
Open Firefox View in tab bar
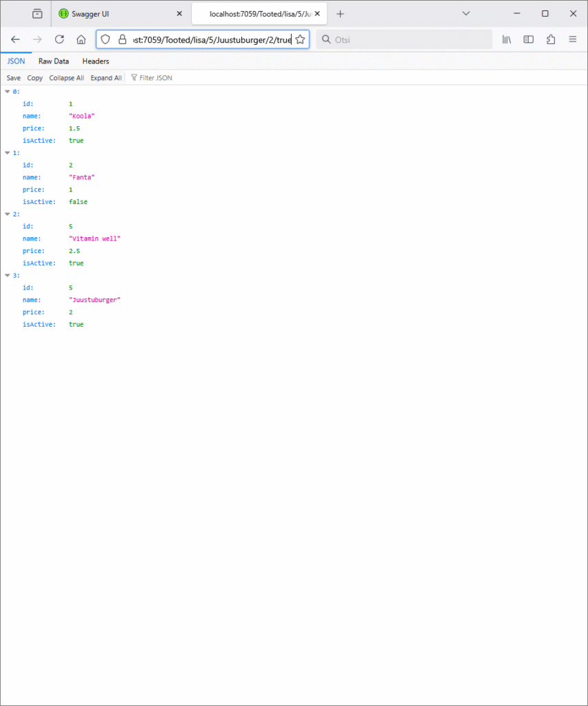pyautogui.click(x=37, y=14)
